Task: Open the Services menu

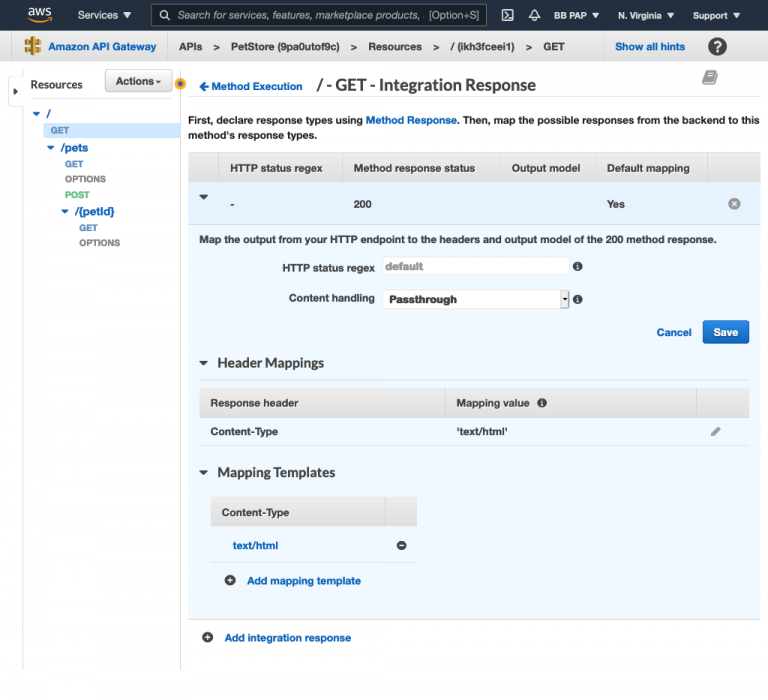Action: (x=104, y=15)
